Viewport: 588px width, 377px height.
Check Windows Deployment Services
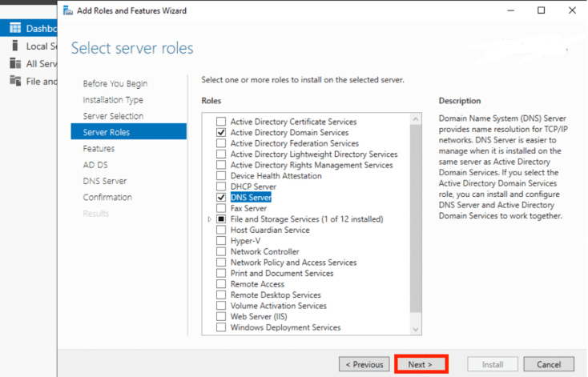point(221,327)
